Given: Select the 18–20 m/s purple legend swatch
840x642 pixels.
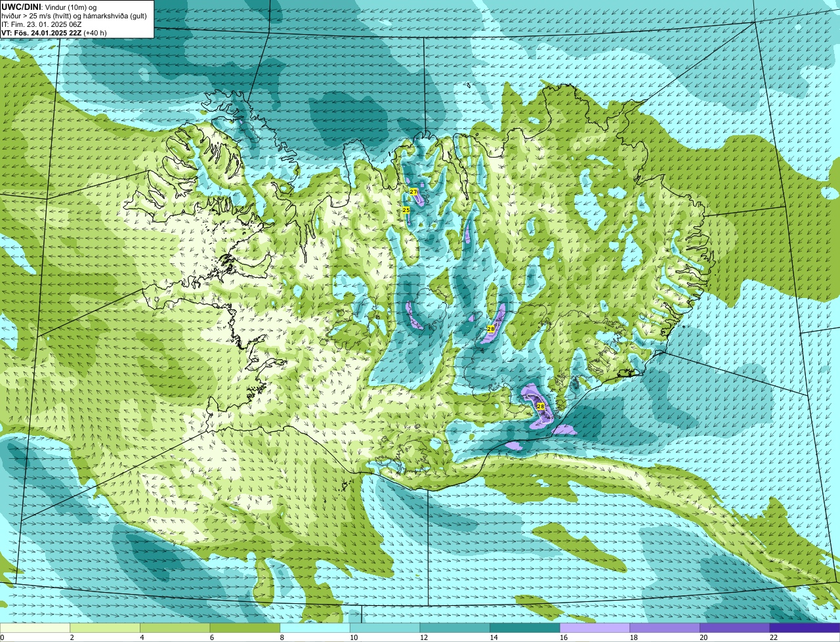Looking at the screenshot, I should pyautogui.click(x=665, y=628).
